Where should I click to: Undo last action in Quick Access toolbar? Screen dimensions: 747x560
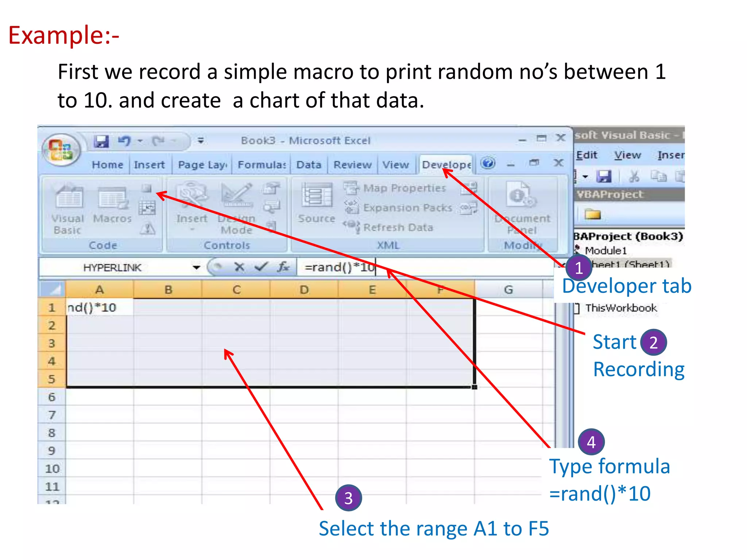[124, 141]
